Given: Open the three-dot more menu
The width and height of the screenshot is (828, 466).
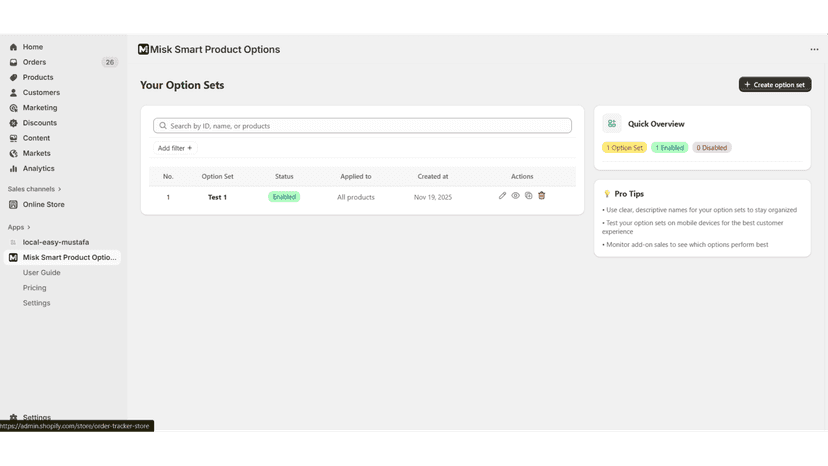Looking at the screenshot, I should pos(814,49).
